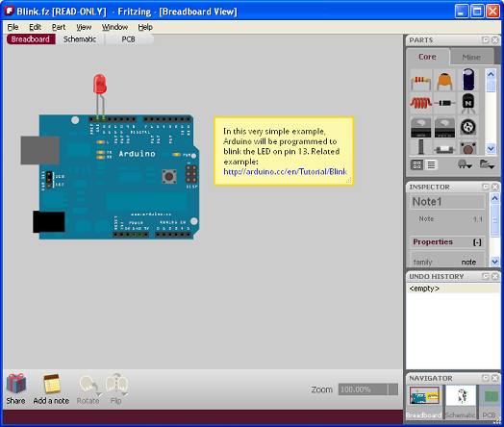Image resolution: width=504 pixels, height=427 pixels.
Task: Pick the diode part icon
Action: [x=444, y=103]
